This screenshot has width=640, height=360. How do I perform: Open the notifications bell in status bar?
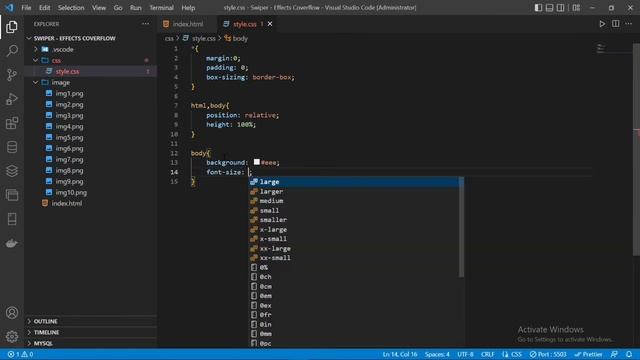pos(629,354)
